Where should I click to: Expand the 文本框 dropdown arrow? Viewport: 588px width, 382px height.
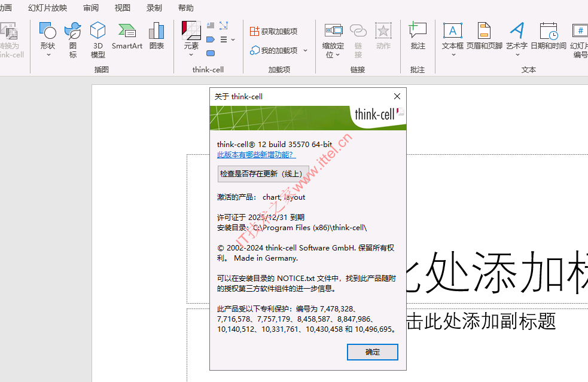(453, 55)
